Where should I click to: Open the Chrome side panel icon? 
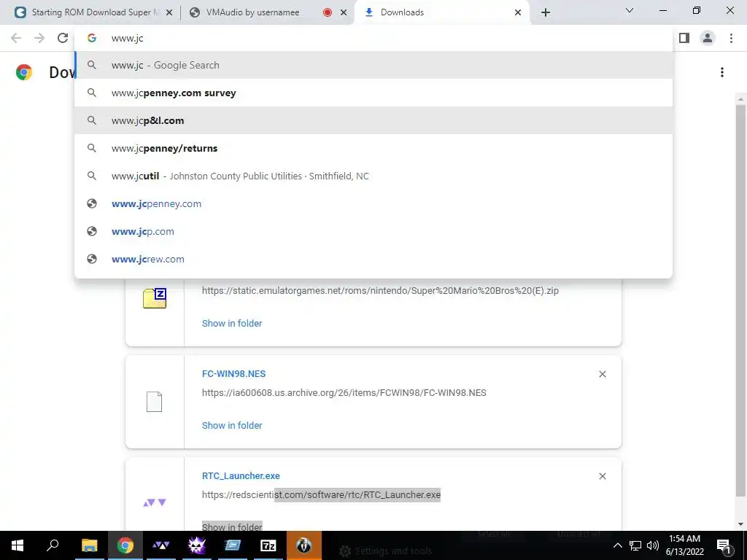tap(684, 38)
